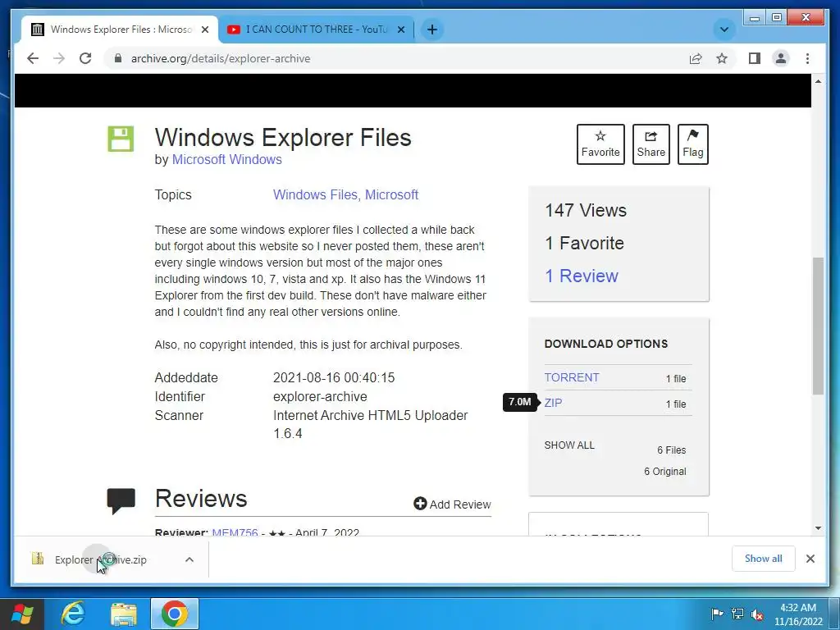Click the network tray icon
This screenshot has height=630, width=840.
[737, 614]
